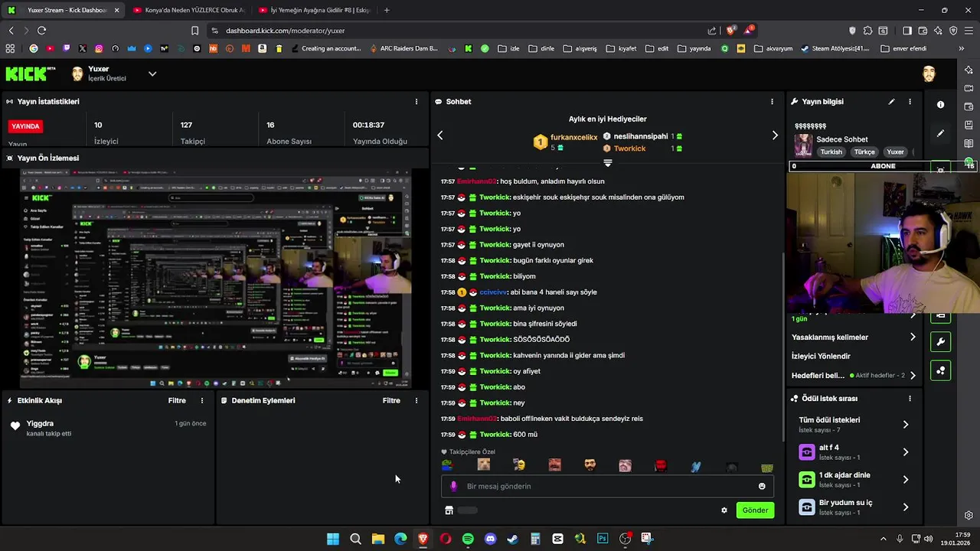Screen dimensions: 980x551
Task: Open the Yayın İstatistikleri panel options menu
Action: point(416,101)
